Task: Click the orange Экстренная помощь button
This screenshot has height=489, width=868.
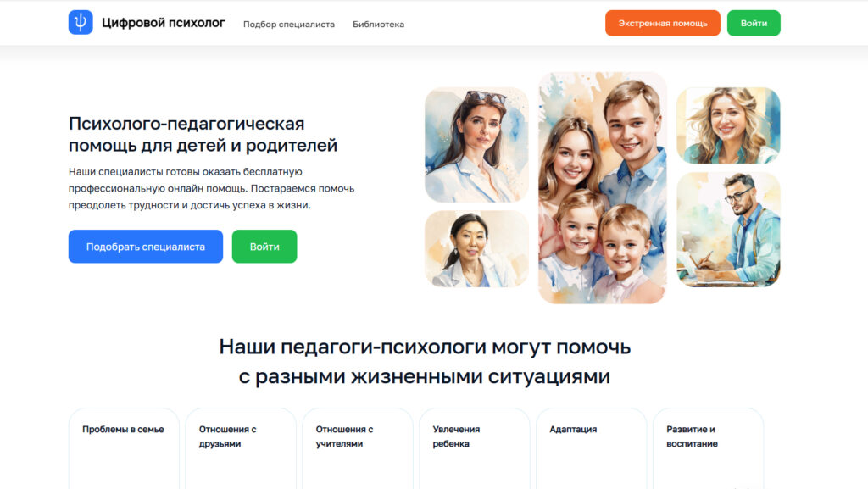Action: (663, 23)
